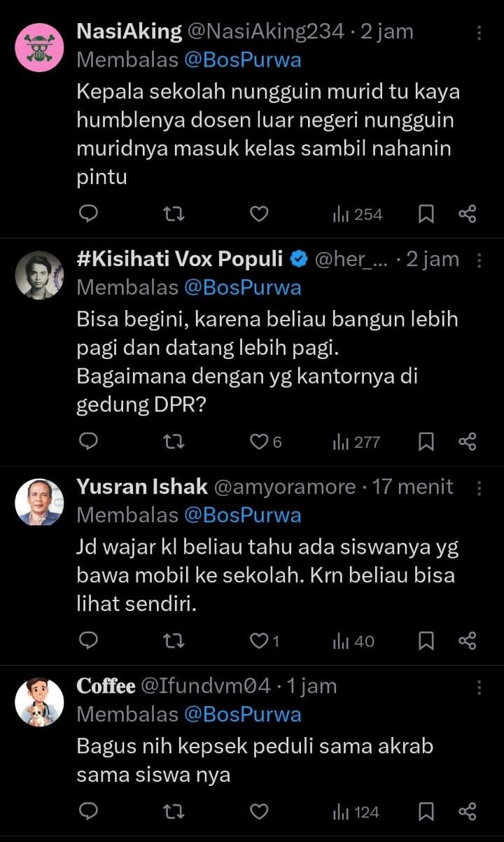Image resolution: width=504 pixels, height=842 pixels.
Task: Open @BosPurwa link in Coffee's reply
Action: pos(242,714)
